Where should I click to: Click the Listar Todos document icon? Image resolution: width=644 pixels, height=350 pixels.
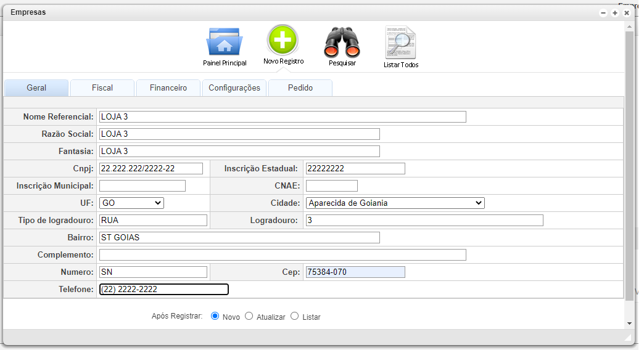tap(400, 43)
